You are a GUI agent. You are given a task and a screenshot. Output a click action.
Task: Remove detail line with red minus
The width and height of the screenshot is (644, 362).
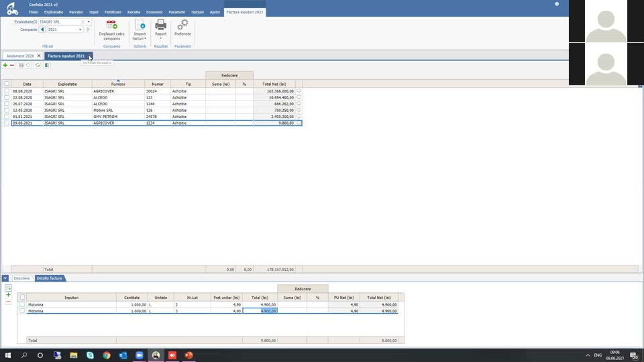[x=8, y=302]
